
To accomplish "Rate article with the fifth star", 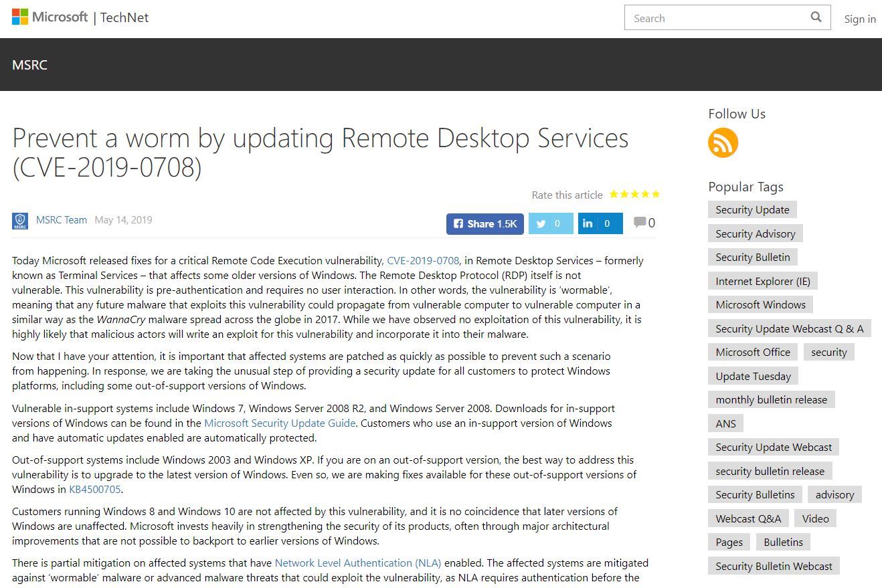I will 656,195.
